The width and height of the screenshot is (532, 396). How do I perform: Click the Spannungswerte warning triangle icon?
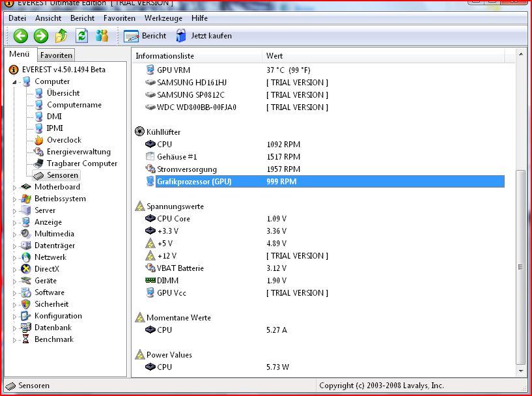[x=140, y=206]
